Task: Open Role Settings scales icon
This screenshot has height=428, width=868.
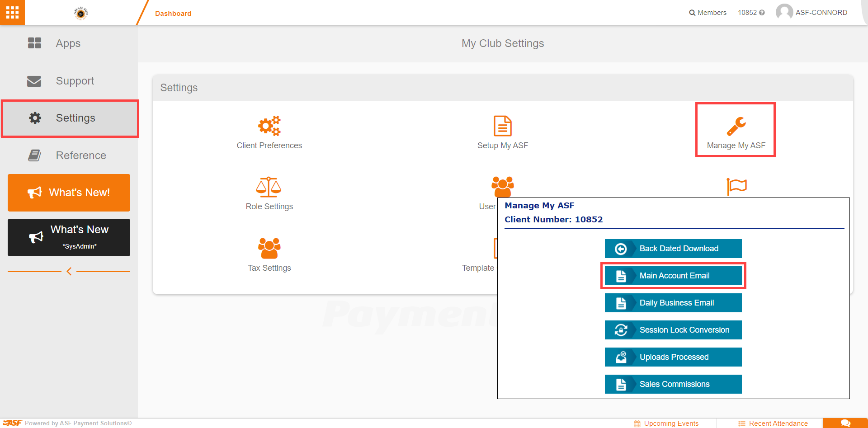Action: tap(269, 187)
